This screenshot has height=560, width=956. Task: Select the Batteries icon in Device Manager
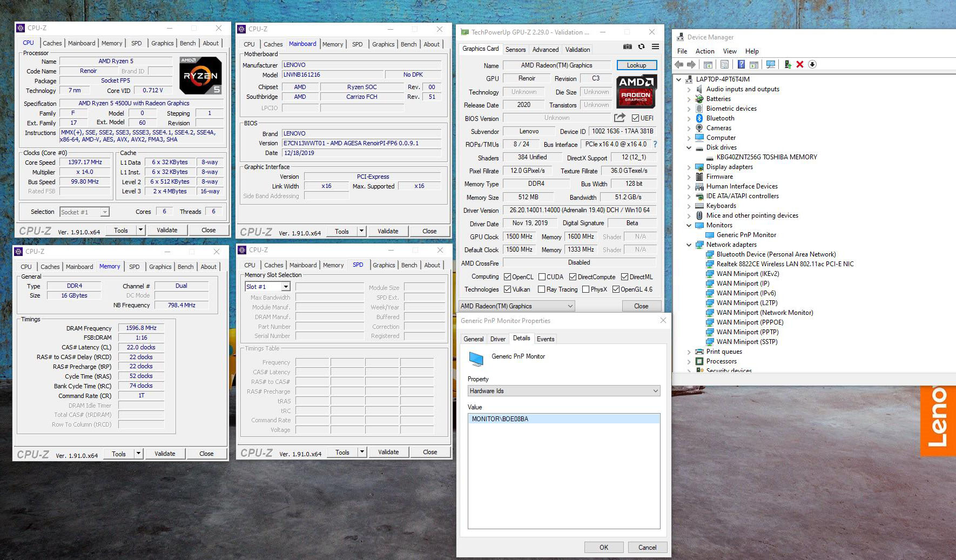699,99
